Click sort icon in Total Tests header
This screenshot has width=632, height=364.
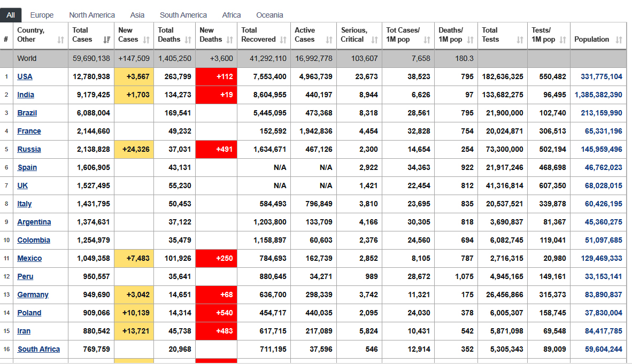520,40
